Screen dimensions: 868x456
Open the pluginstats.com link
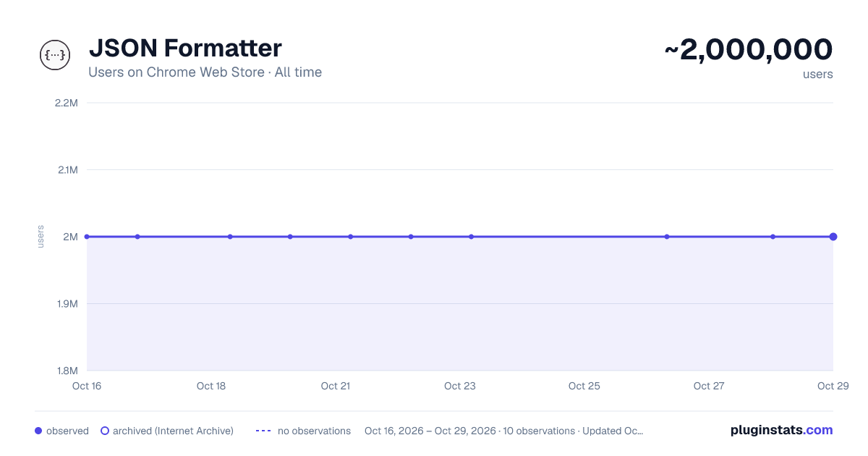coord(781,430)
